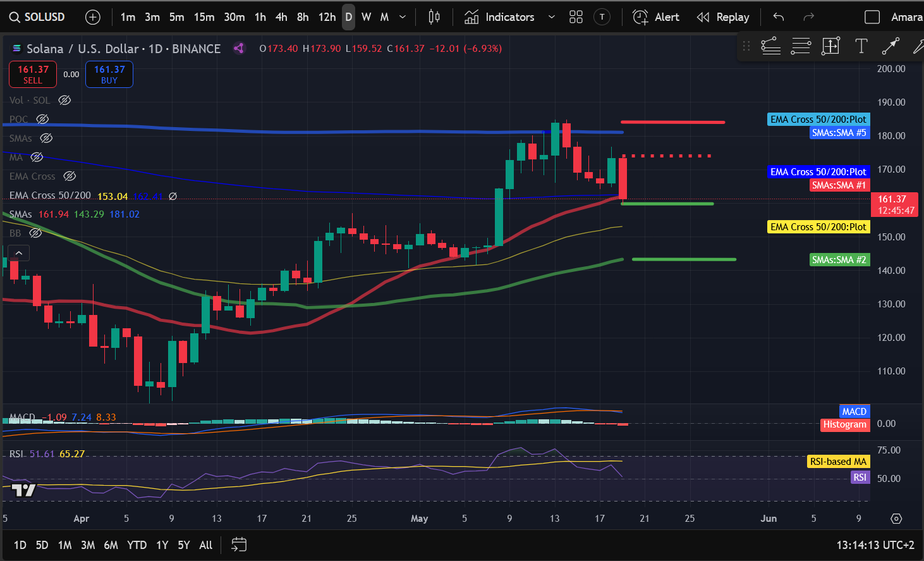Open the candlestick chart type selector
The width and height of the screenshot is (924, 561).
pos(434,17)
